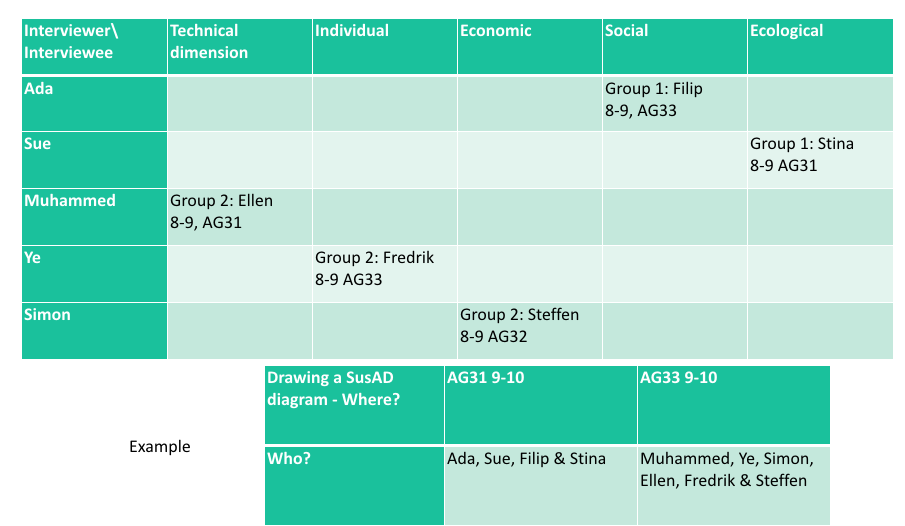This screenshot has width=905, height=526.
Task: Select the Technical dimension column header
Action: click(240, 46)
